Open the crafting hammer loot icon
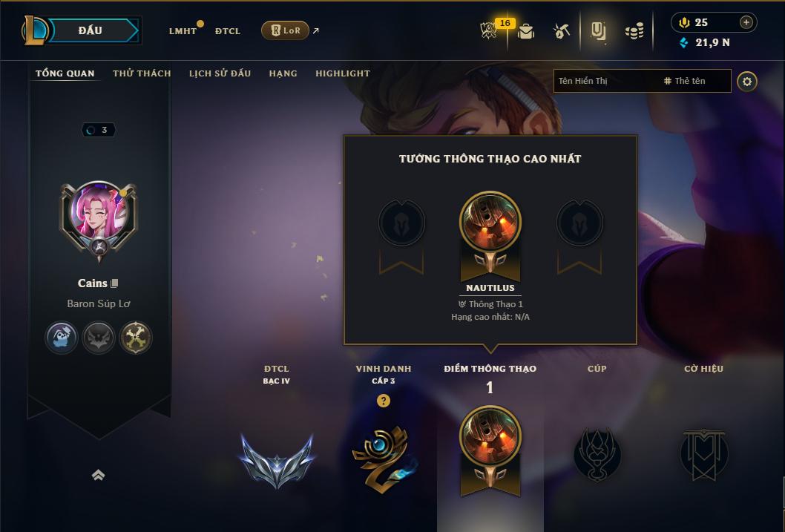Screen dimensions: 785x532 (561, 31)
